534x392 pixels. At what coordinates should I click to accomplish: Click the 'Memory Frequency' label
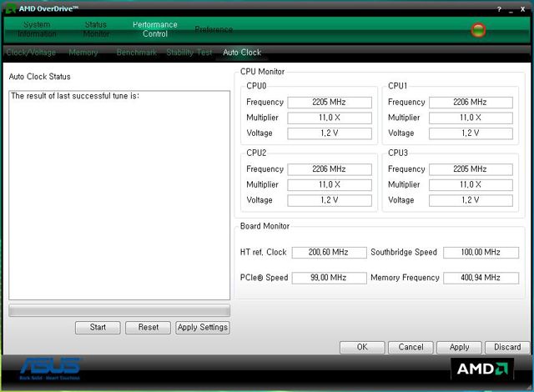click(x=405, y=278)
